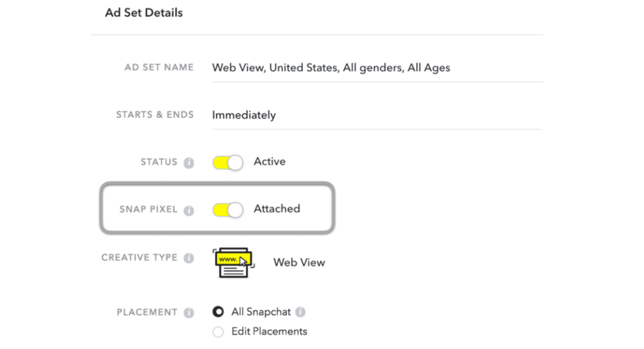Click the Edit Placements link

(x=267, y=332)
